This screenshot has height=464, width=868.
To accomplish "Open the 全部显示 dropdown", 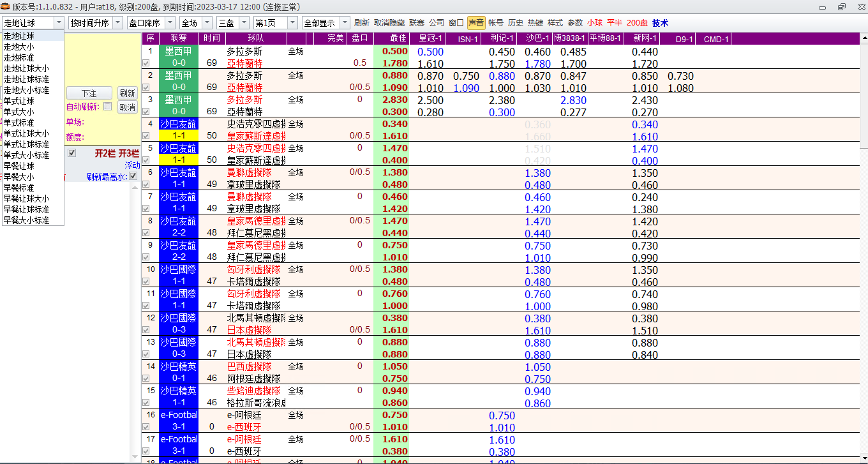I will click(x=345, y=23).
